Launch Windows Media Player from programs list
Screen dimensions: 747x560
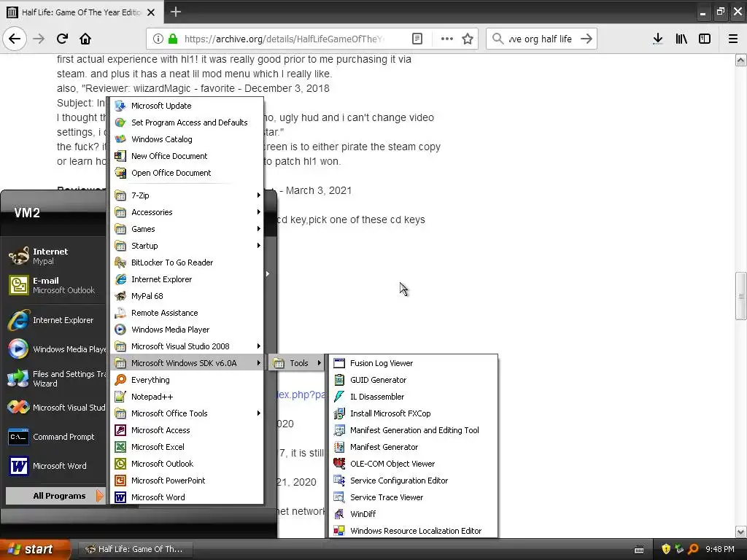[187, 330]
